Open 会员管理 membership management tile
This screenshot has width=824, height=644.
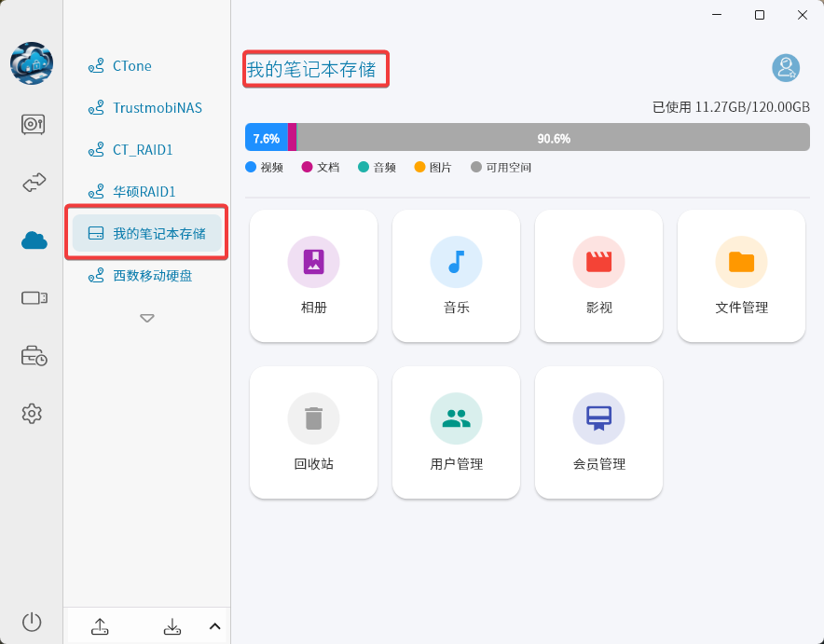pos(598,432)
